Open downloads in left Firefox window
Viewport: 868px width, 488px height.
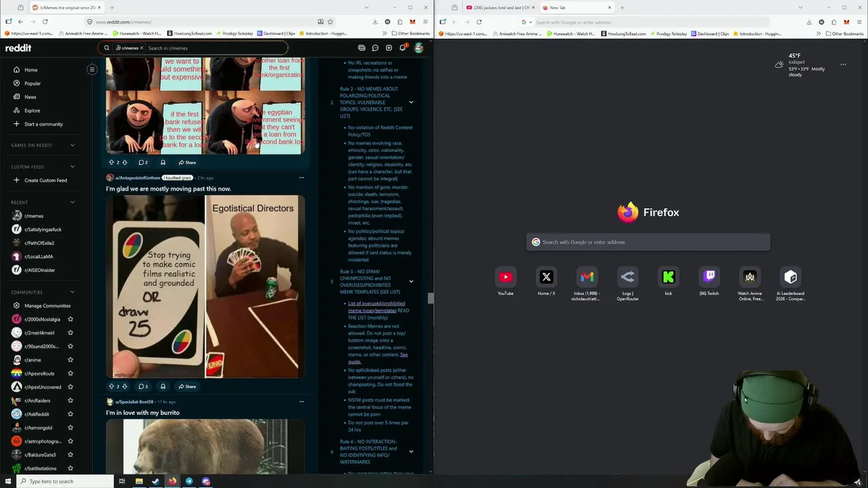(x=375, y=22)
